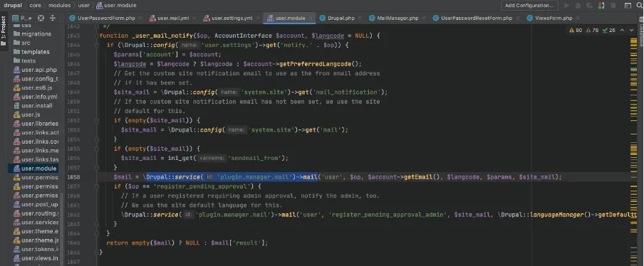
Task: Select user.views file in tree
Action: [x=36, y=258]
